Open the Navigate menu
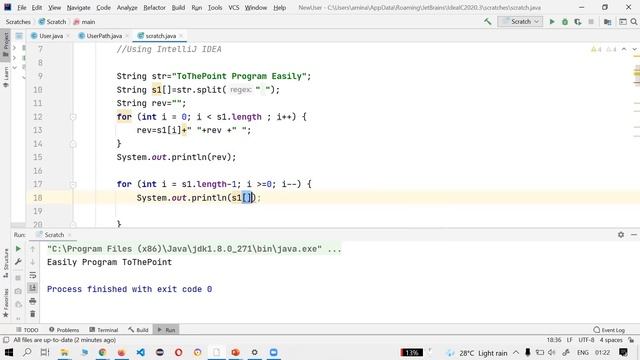This screenshot has height=360, width=640. [78, 7]
